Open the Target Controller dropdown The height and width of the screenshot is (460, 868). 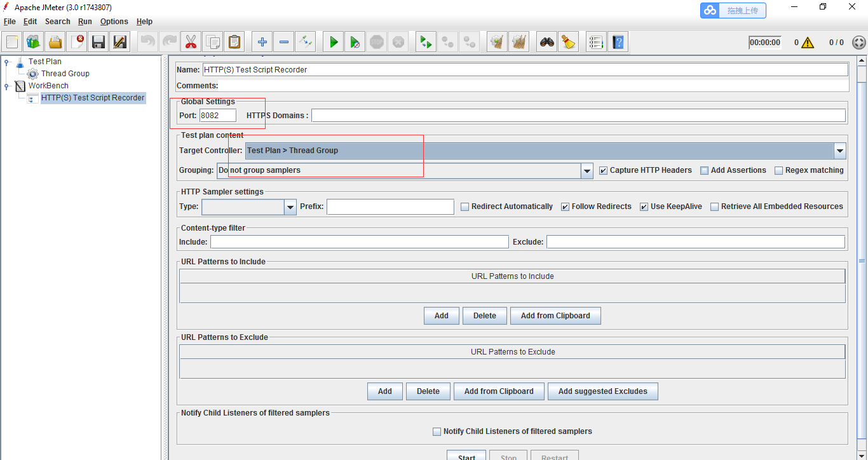tap(840, 151)
